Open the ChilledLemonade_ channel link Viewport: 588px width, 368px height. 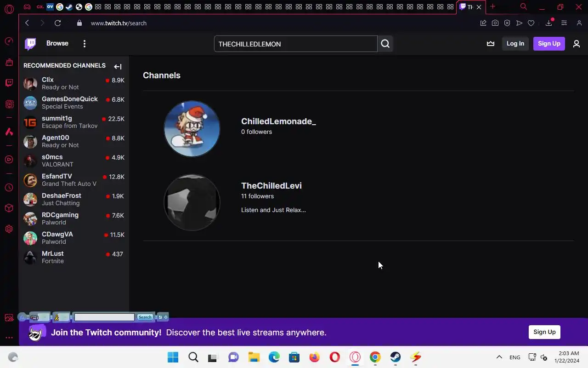coord(278,121)
